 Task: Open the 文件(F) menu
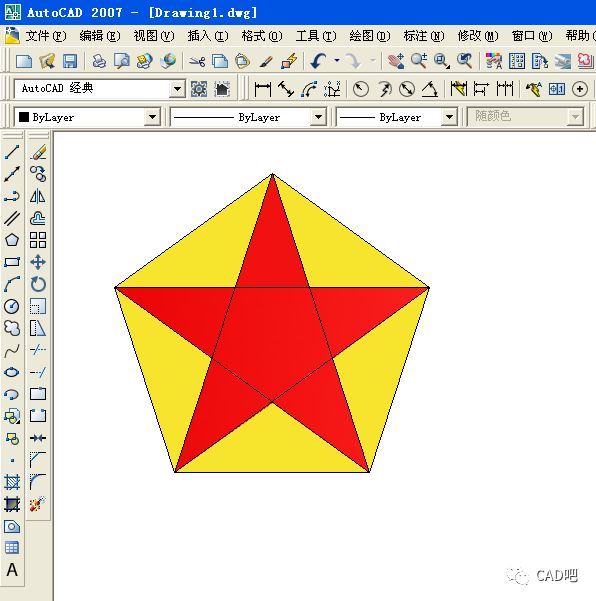(x=46, y=36)
